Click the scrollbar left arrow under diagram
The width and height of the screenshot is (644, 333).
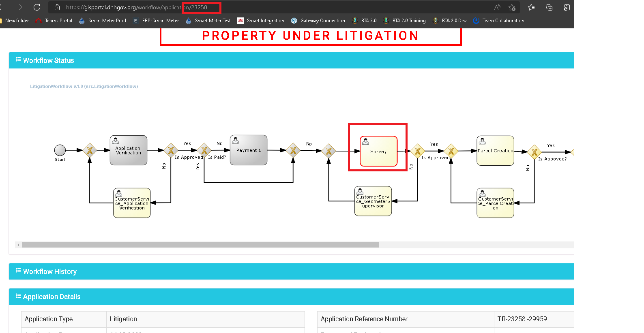[x=18, y=245]
